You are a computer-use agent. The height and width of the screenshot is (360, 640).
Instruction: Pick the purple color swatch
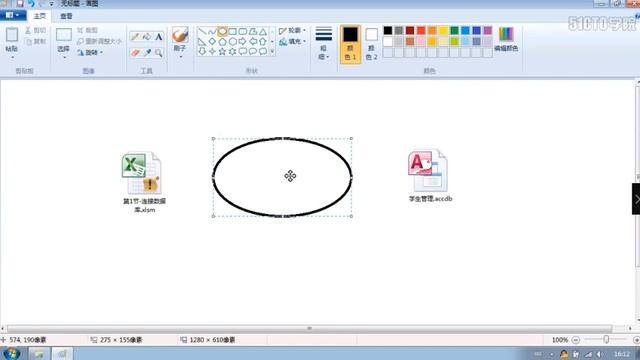click(x=488, y=30)
